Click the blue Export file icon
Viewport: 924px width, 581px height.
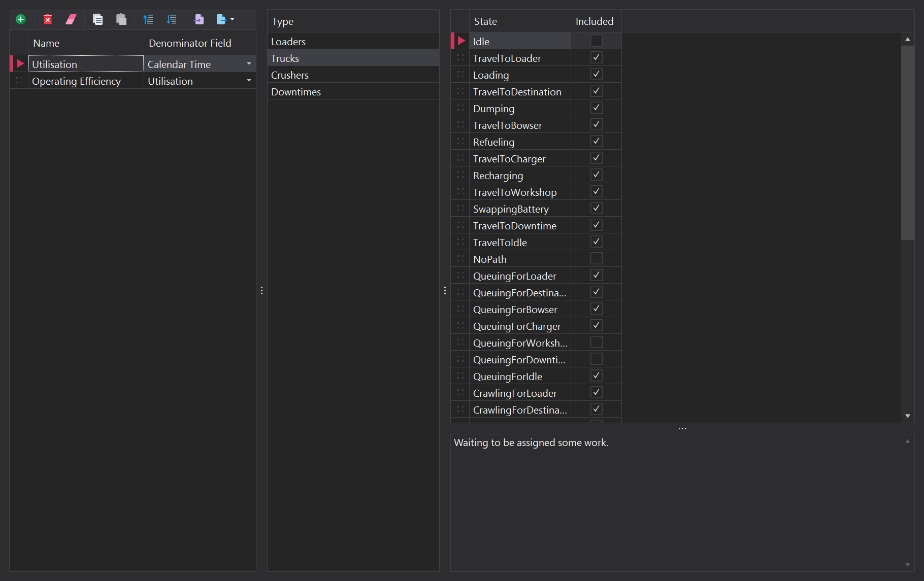[x=221, y=19]
